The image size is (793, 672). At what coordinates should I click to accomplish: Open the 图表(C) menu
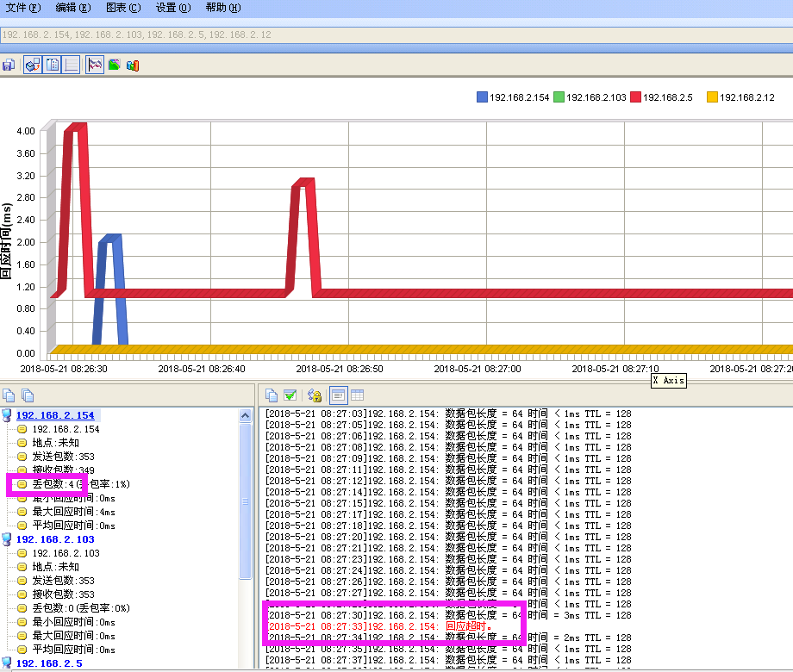[x=122, y=8]
